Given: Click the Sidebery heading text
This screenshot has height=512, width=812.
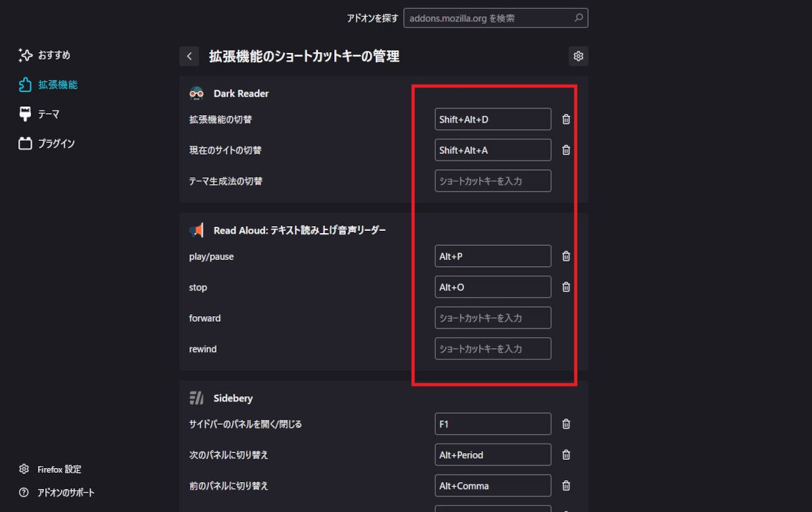Looking at the screenshot, I should [x=233, y=398].
